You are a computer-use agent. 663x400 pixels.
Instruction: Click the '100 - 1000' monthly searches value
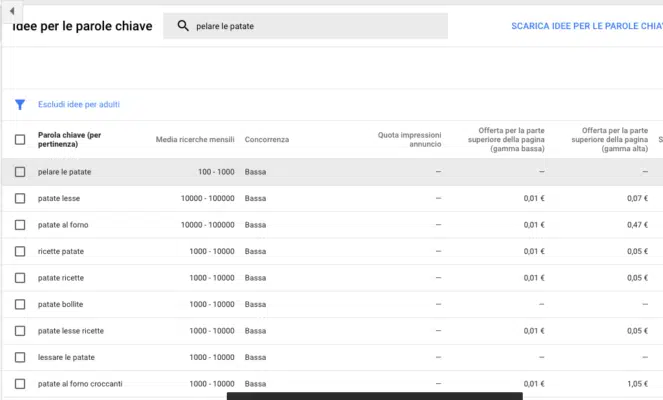pos(216,172)
